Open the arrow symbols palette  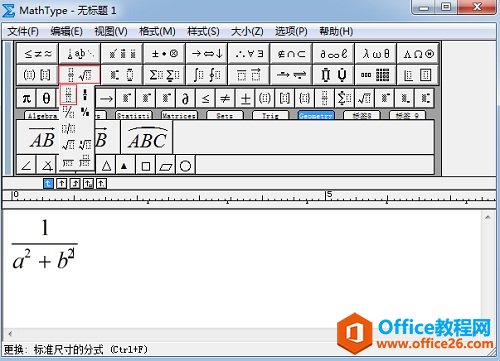(207, 54)
